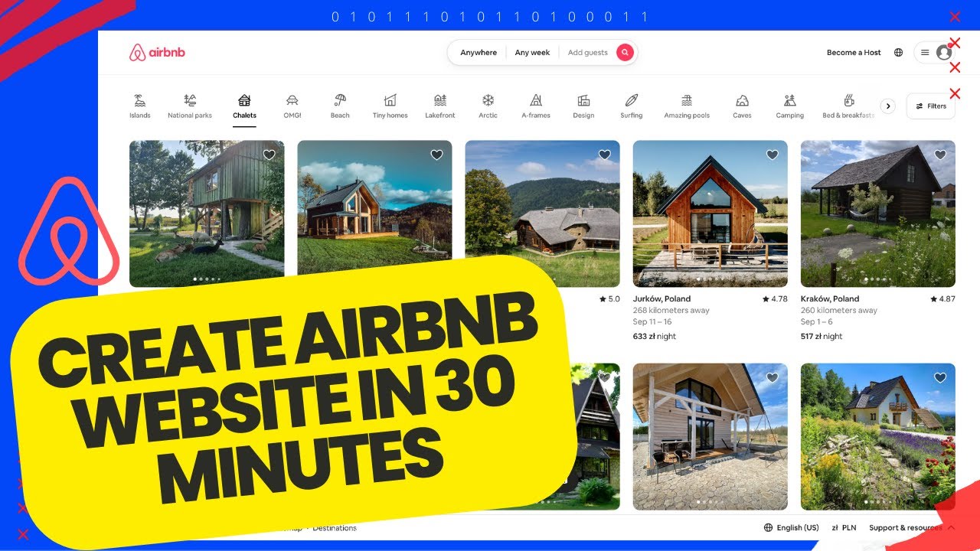Open the globe language selector in header

point(898,53)
